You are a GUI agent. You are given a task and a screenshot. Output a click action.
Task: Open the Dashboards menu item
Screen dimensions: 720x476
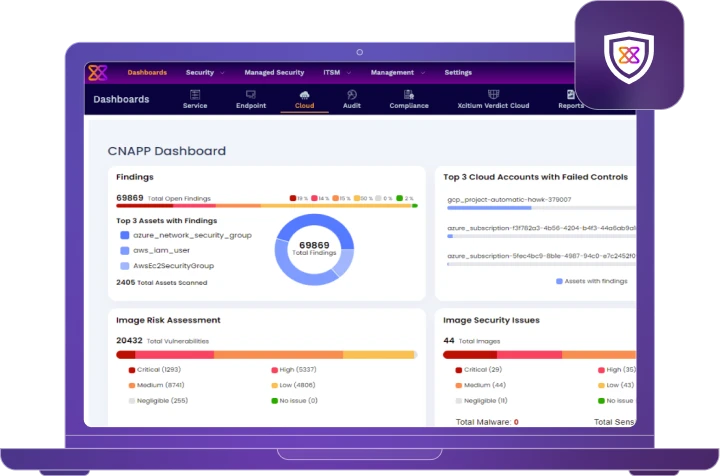pos(147,72)
